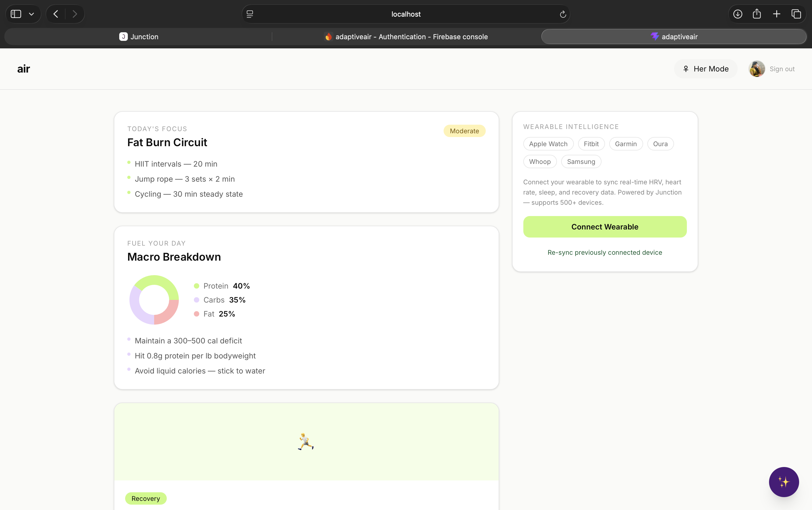This screenshot has height=510, width=812.
Task: Toggle Her Mode on
Action: [705, 69]
